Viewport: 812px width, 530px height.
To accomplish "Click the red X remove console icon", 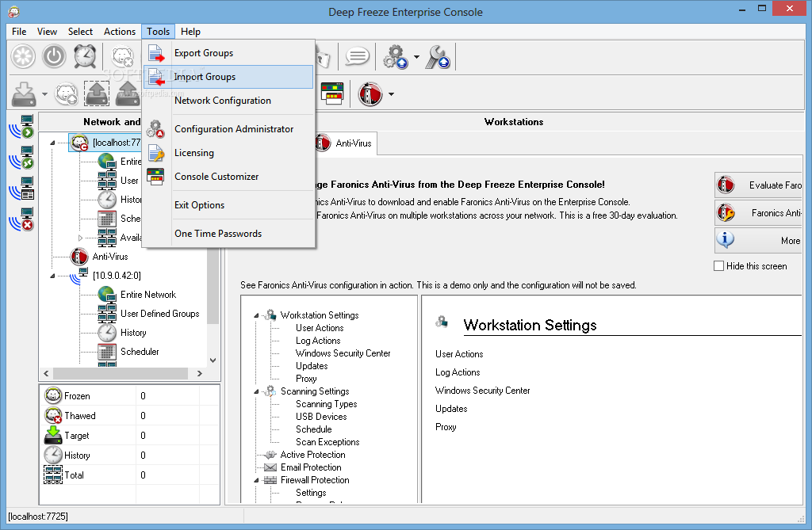I will pyautogui.click(x=21, y=219).
